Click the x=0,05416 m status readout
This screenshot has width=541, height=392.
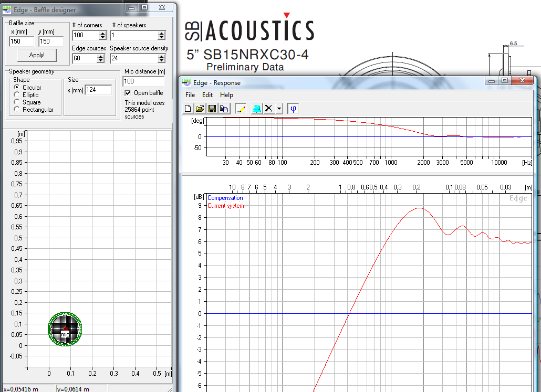(20, 389)
